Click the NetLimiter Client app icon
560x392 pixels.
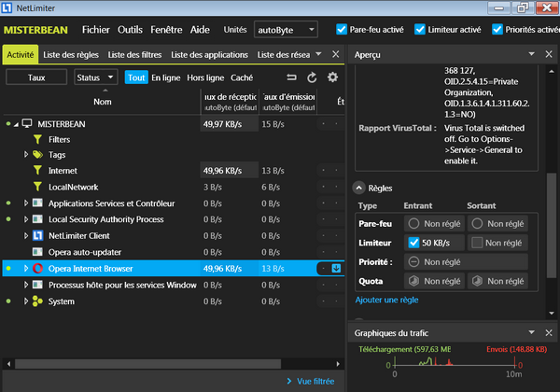point(37,235)
